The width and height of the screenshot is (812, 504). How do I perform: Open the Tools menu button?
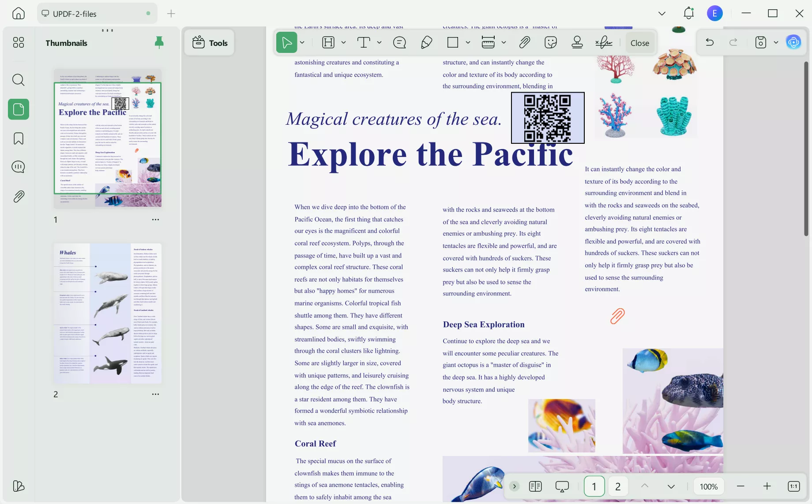pyautogui.click(x=210, y=43)
